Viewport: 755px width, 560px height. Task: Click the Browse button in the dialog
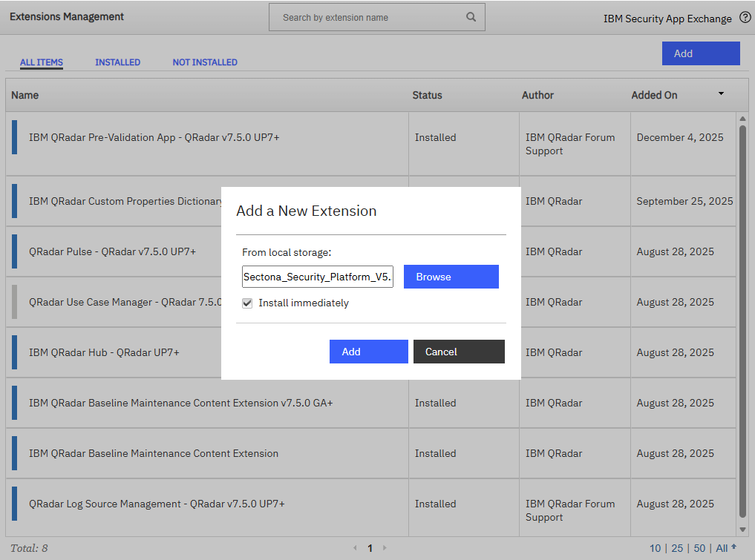pos(451,276)
